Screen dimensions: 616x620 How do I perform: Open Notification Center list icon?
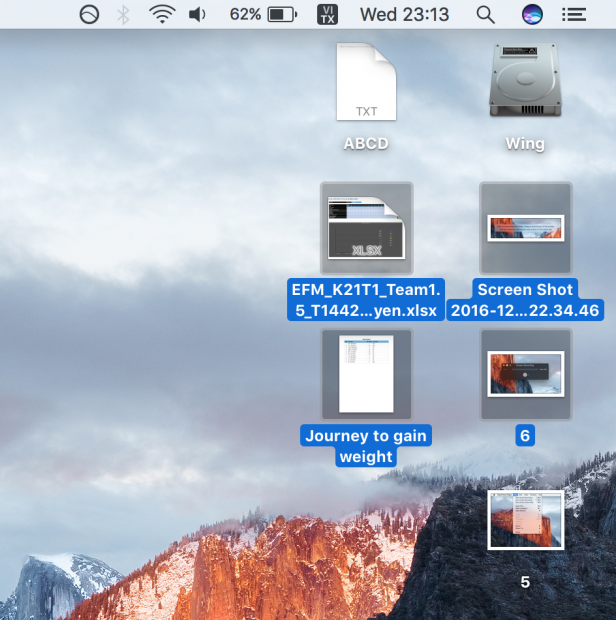point(573,15)
